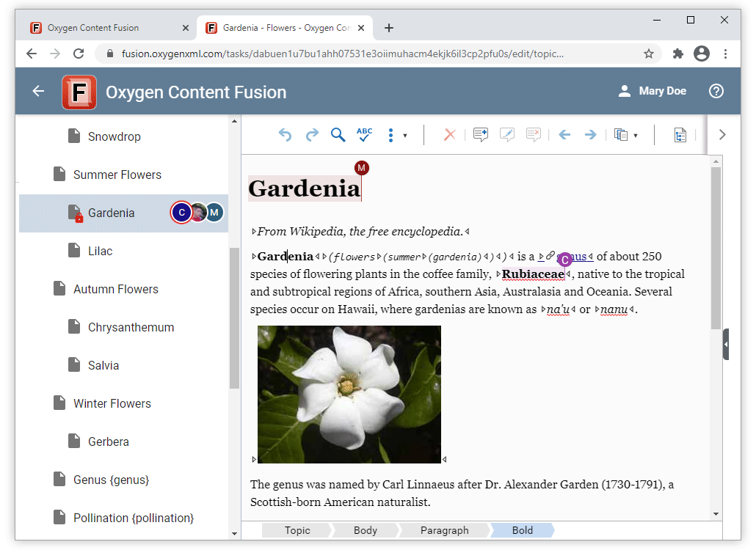Viewport: 756px width, 550px height.
Task: Run the ABC spell check
Action: (365, 134)
